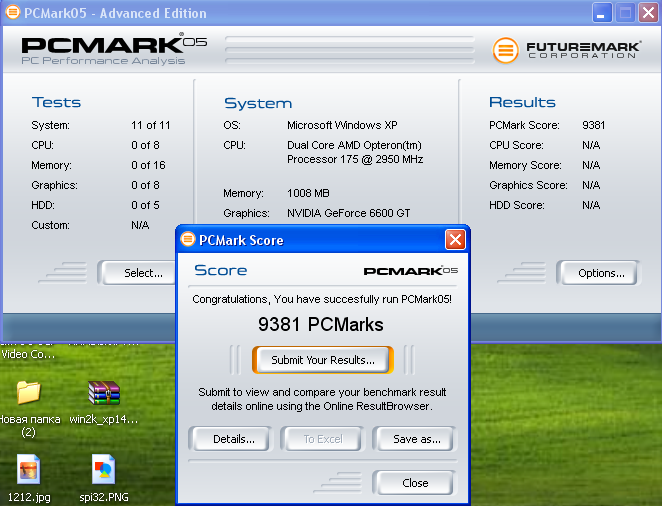This screenshot has height=506, width=662.
Task: Minimize the PCMark05 main window
Action: point(602,13)
